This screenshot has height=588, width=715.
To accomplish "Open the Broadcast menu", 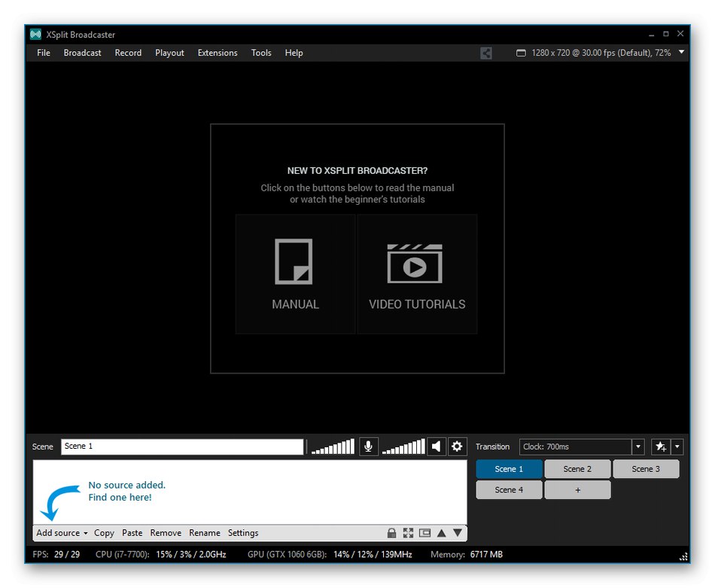I will point(83,53).
